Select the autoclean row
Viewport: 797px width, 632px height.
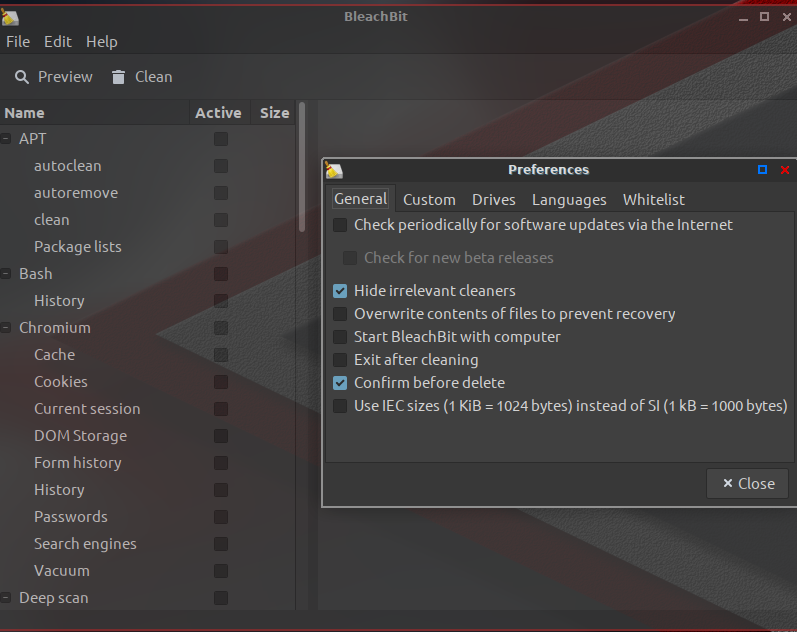click(147, 166)
